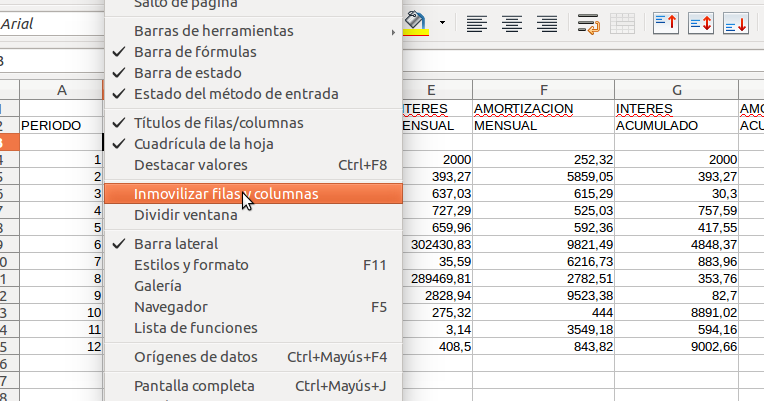Select cell with value 302430,83
The width and height of the screenshot is (764, 401).
(x=437, y=245)
